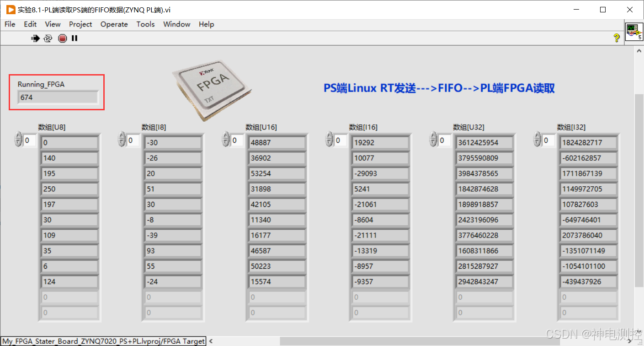Select U32 array element 2942843247
The width and height of the screenshot is (644, 346).
point(484,281)
